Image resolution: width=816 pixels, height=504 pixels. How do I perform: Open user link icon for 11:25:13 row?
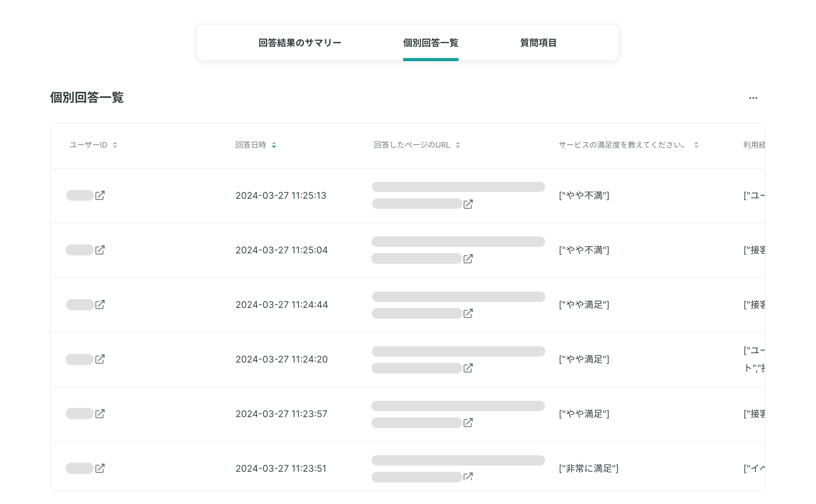coord(100,195)
